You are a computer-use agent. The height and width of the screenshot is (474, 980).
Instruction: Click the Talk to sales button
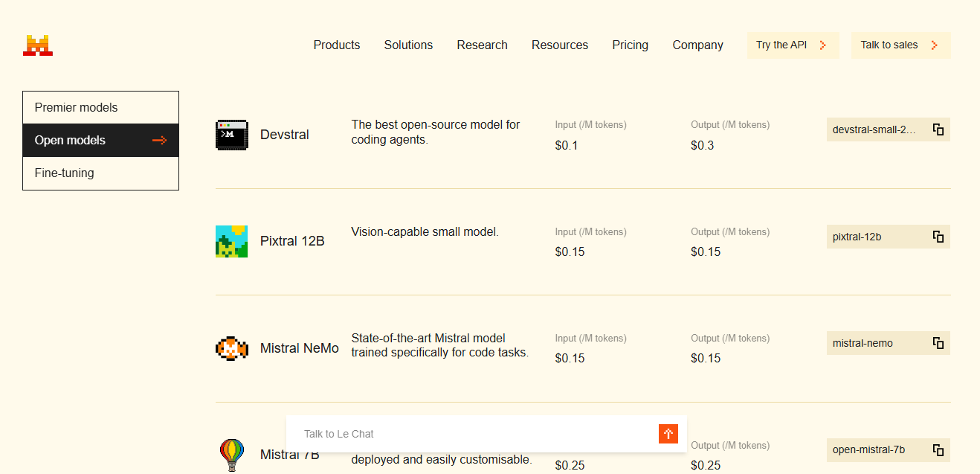coord(900,45)
